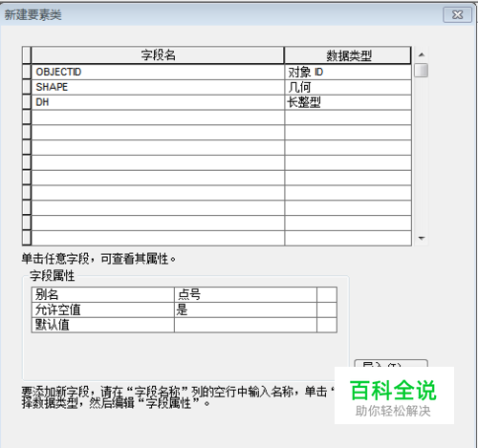Select the DH field name cell

(x=158, y=102)
